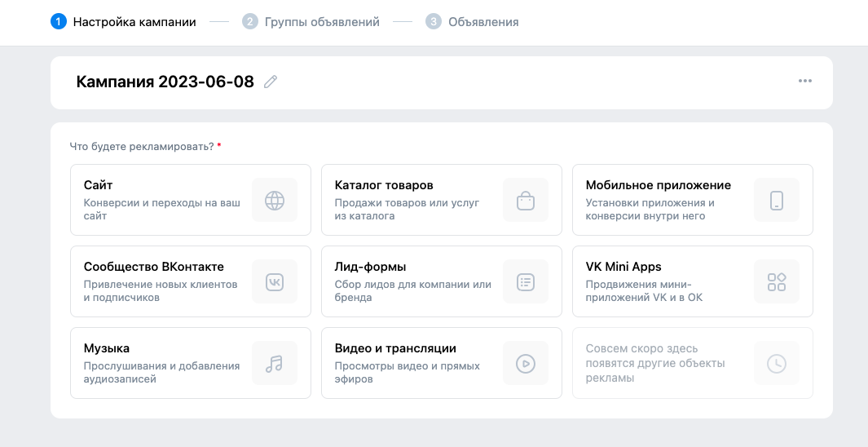
Task: Click description Сбор лидов для компании или бренда
Action: click(413, 291)
